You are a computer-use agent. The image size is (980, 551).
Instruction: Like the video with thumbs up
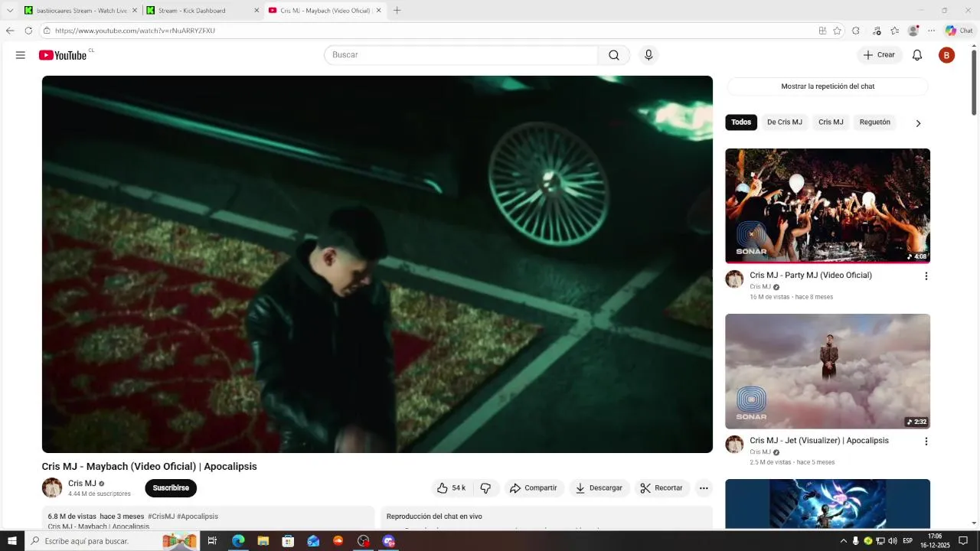[x=452, y=488]
